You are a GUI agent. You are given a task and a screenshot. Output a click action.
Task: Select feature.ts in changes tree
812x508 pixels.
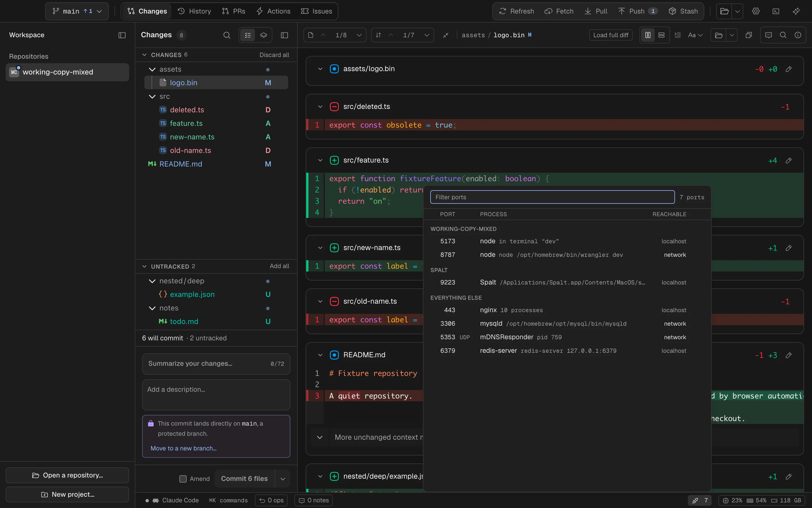(x=216, y=123)
